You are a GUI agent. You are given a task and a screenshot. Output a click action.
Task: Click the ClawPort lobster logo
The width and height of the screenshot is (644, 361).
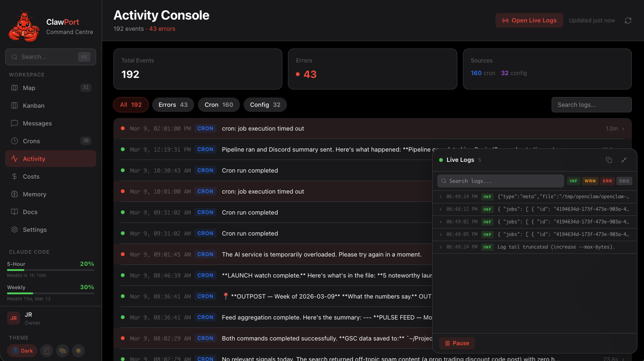click(24, 27)
